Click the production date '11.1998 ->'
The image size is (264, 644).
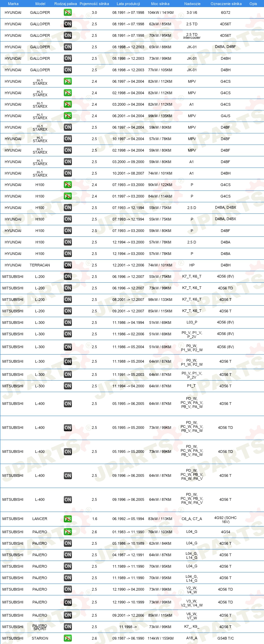click(128, 627)
